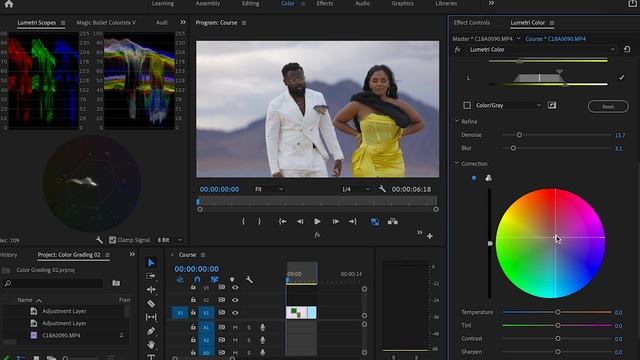
Task: Show more workspaces overflow arrows
Action: click(491, 3)
